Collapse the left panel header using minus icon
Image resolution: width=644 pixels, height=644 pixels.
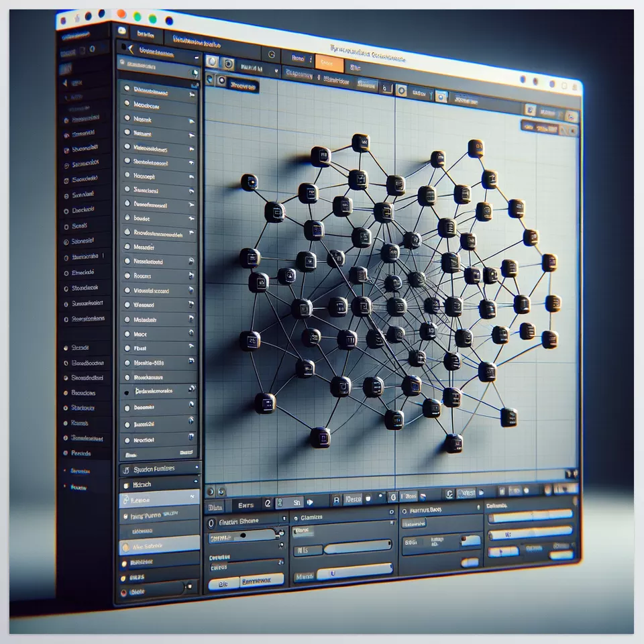[197, 58]
